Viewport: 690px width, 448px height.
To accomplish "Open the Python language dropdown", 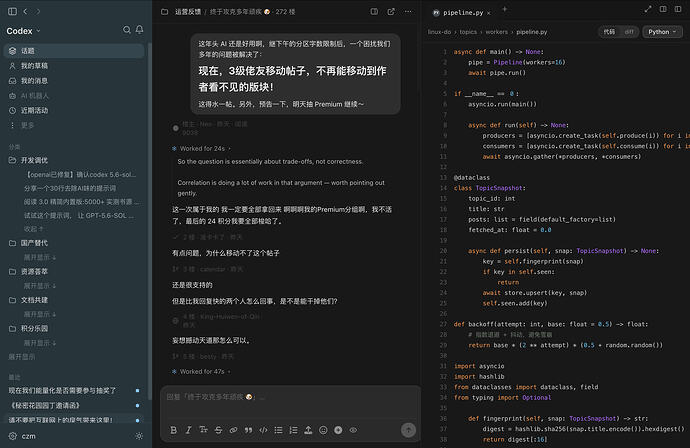I will point(662,32).
